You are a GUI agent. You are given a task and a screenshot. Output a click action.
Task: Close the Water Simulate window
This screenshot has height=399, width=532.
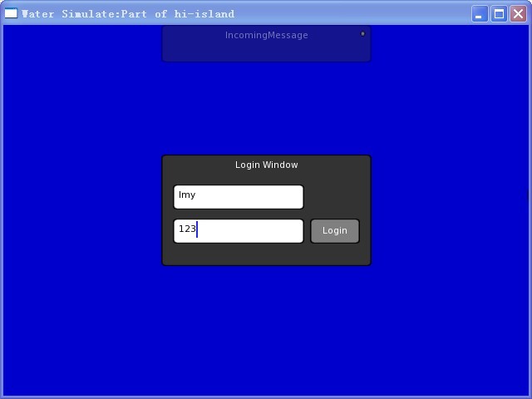pyautogui.click(x=518, y=14)
